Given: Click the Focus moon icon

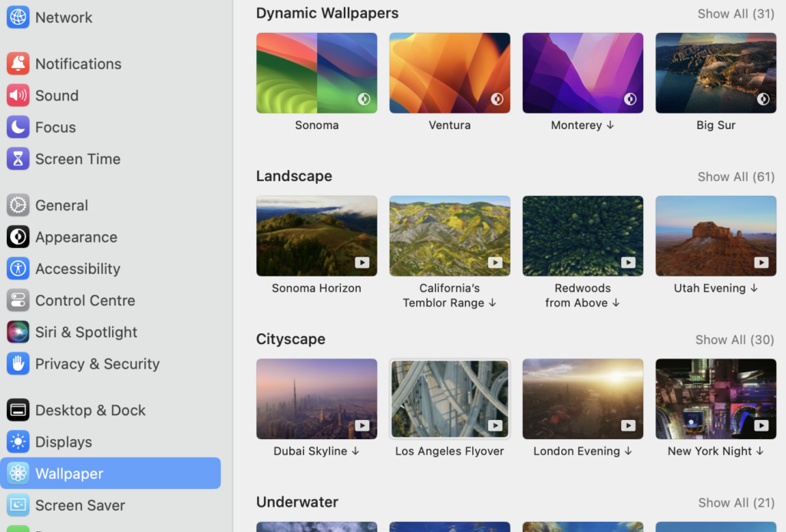Looking at the screenshot, I should (18, 127).
